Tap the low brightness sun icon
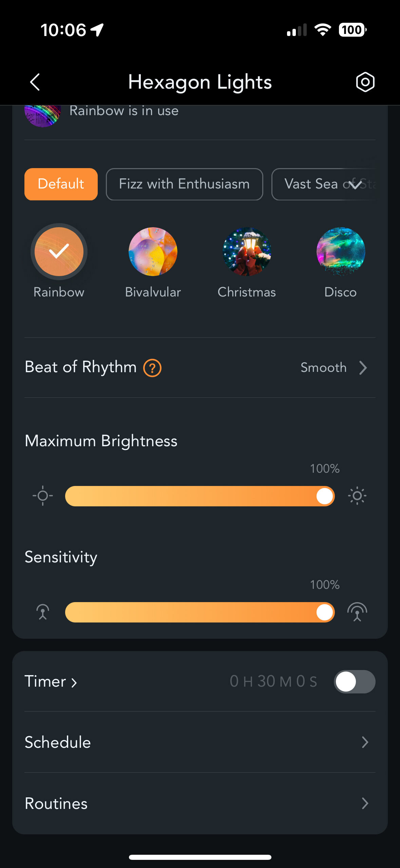400x868 pixels. pyautogui.click(x=43, y=496)
